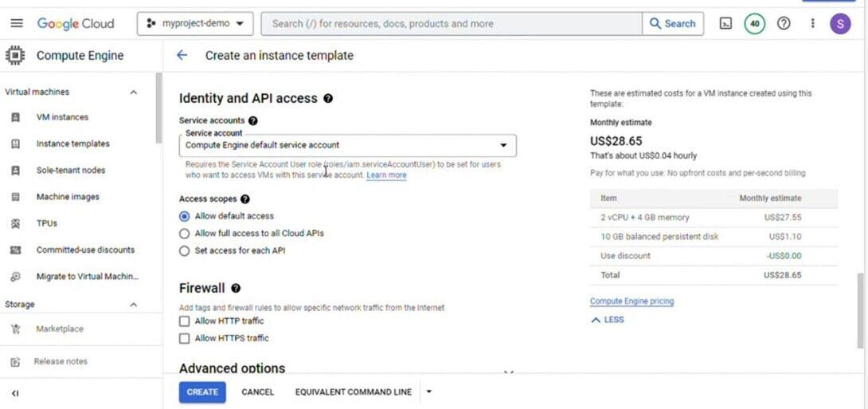Screen dimensions: 868x409
Task: Activate Cloud Shell terminal icon
Action: pyautogui.click(x=725, y=23)
